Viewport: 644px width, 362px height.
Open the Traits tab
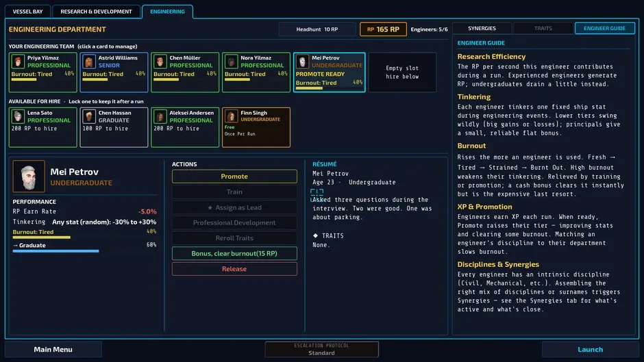(x=543, y=28)
